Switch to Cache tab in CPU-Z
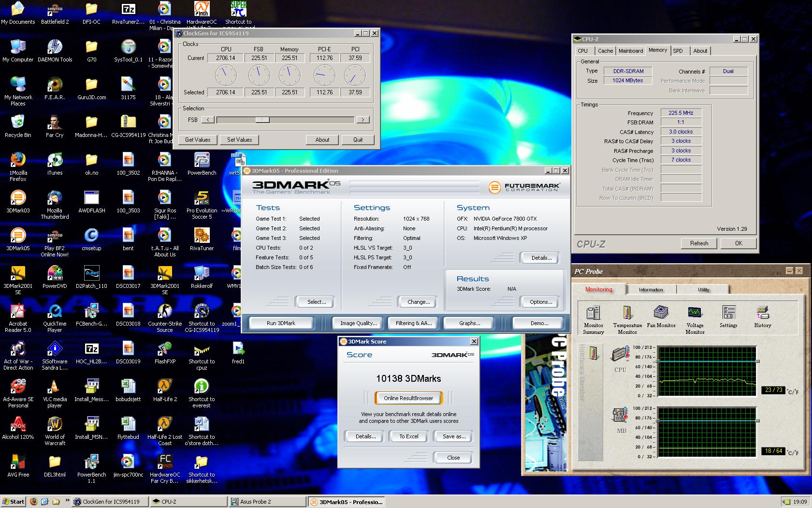This screenshot has width=812, height=508. pos(605,51)
